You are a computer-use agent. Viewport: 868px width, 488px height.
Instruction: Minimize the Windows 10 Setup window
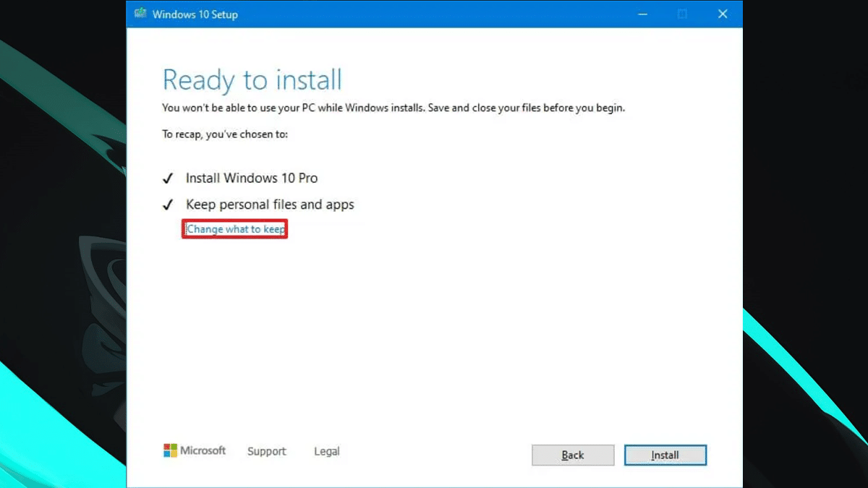click(642, 14)
